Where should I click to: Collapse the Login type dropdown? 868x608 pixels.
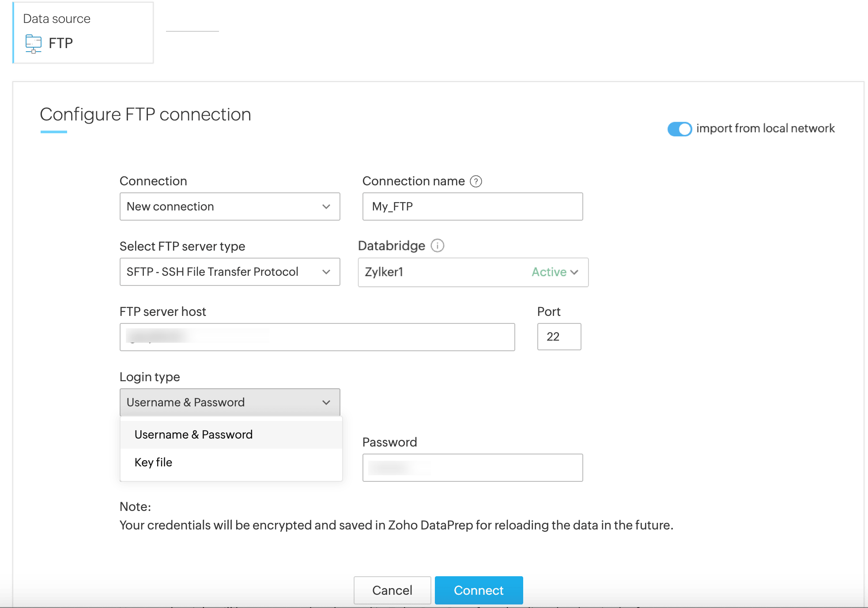[230, 402]
